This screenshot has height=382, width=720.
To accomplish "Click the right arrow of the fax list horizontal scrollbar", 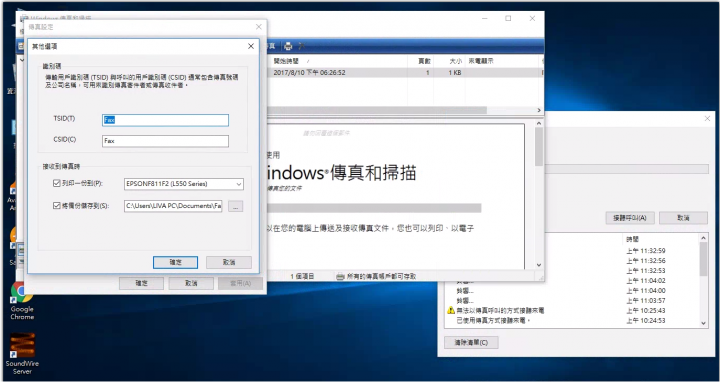I will point(539,110).
